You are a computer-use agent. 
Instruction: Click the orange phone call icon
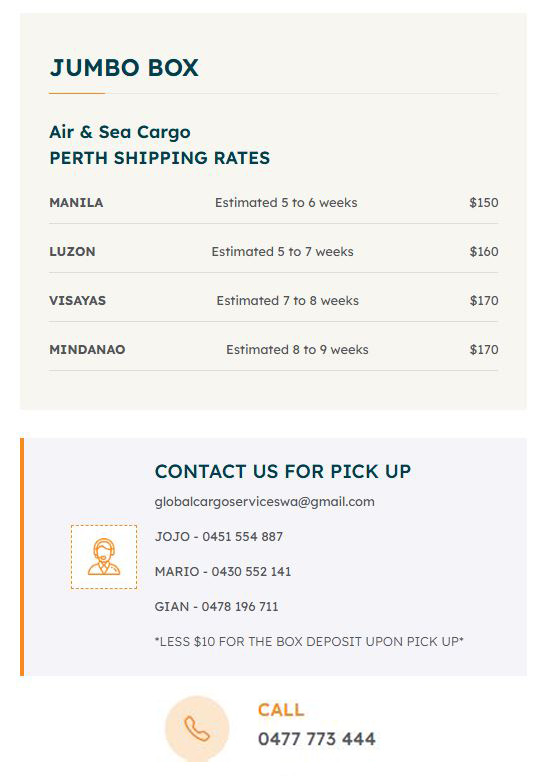point(197,728)
